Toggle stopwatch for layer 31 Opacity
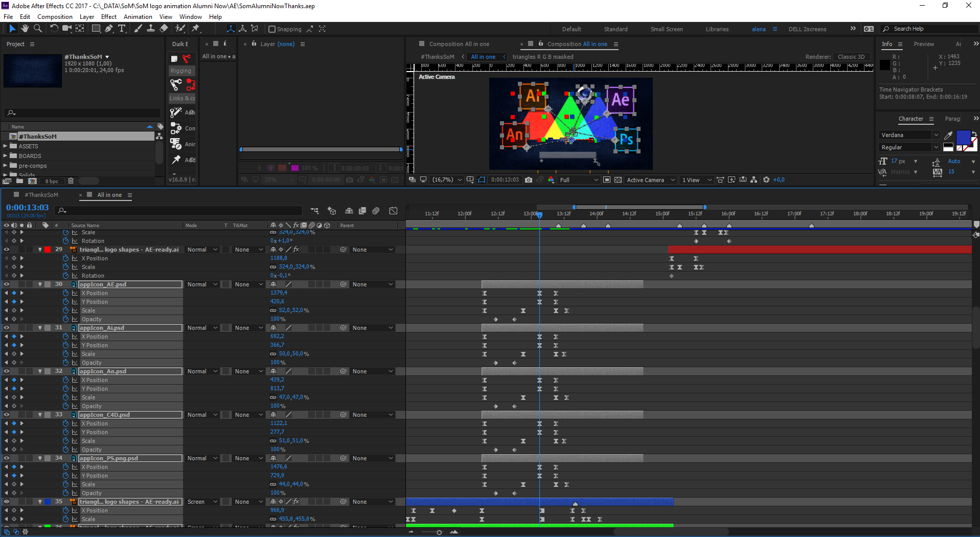The width and height of the screenshot is (980, 537). (66, 363)
